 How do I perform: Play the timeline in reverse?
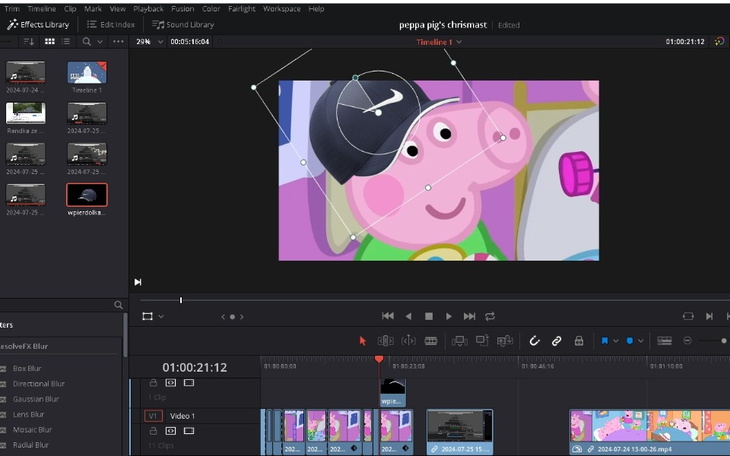(x=408, y=316)
